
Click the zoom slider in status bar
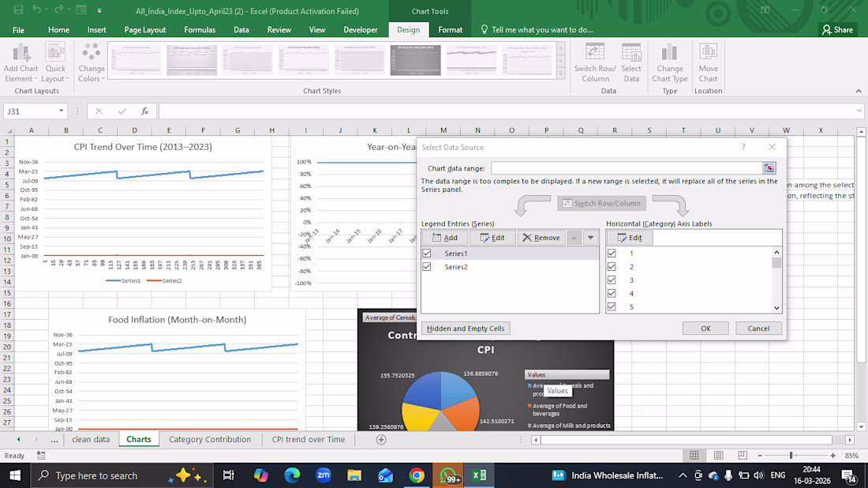click(791, 456)
